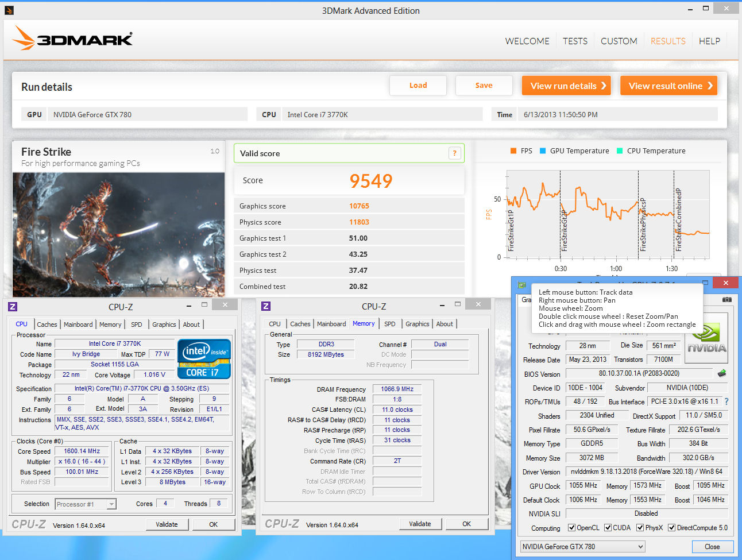742x560 pixels.
Task: Switch to CPU tab in Memory window
Action: (x=275, y=324)
